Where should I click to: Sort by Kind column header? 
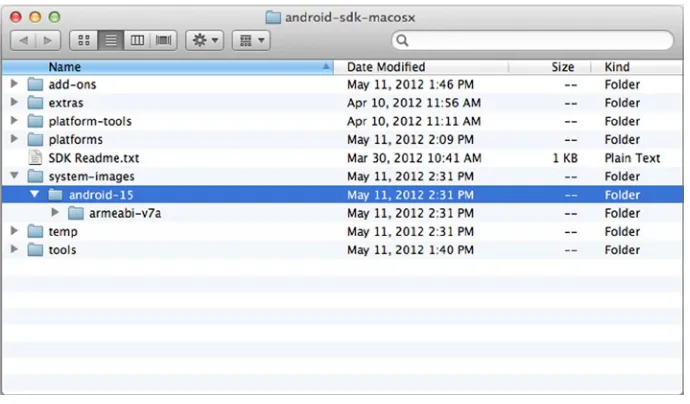coord(637,67)
